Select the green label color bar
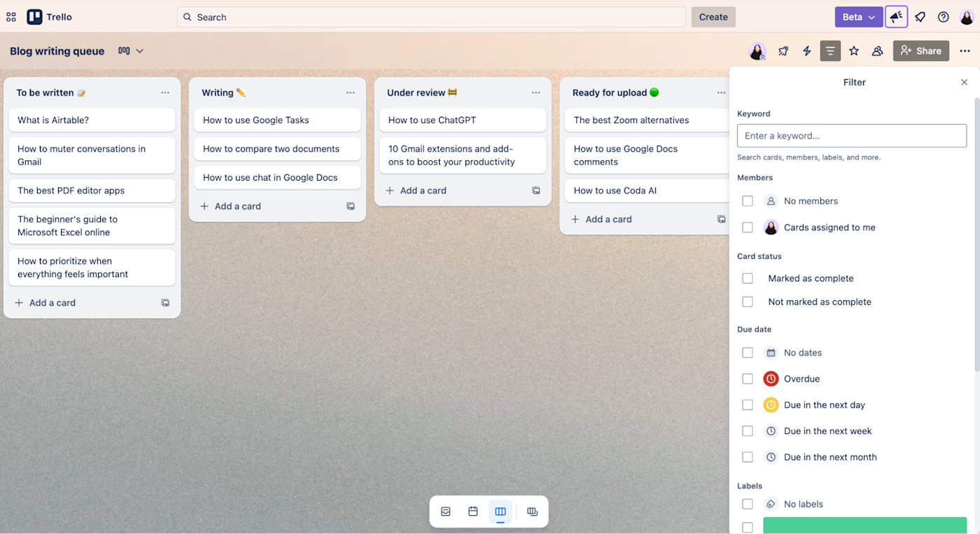980x534 pixels. [x=864, y=526]
